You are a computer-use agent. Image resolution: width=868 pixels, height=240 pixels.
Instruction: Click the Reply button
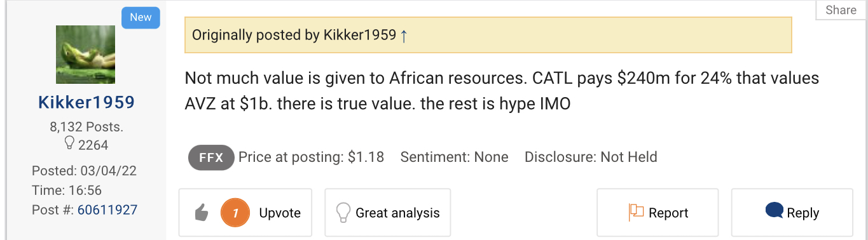(792, 213)
